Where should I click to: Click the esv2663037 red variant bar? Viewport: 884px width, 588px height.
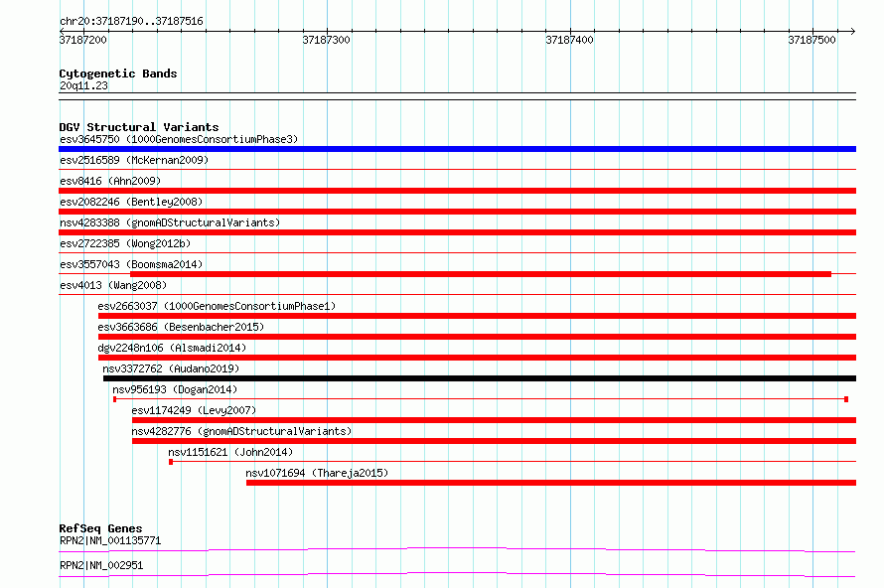point(477,316)
